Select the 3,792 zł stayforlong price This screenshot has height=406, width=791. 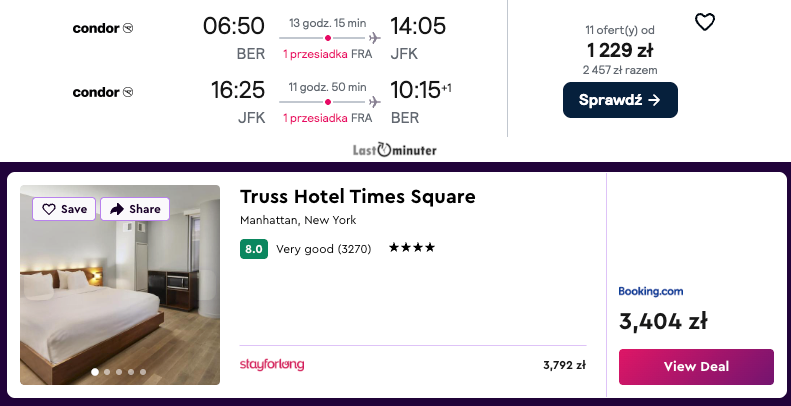564,365
